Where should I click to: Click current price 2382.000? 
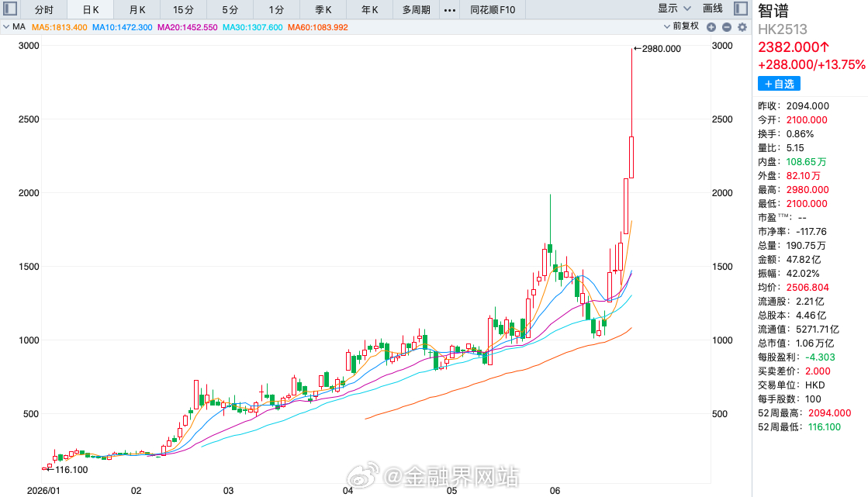pyautogui.click(x=794, y=47)
